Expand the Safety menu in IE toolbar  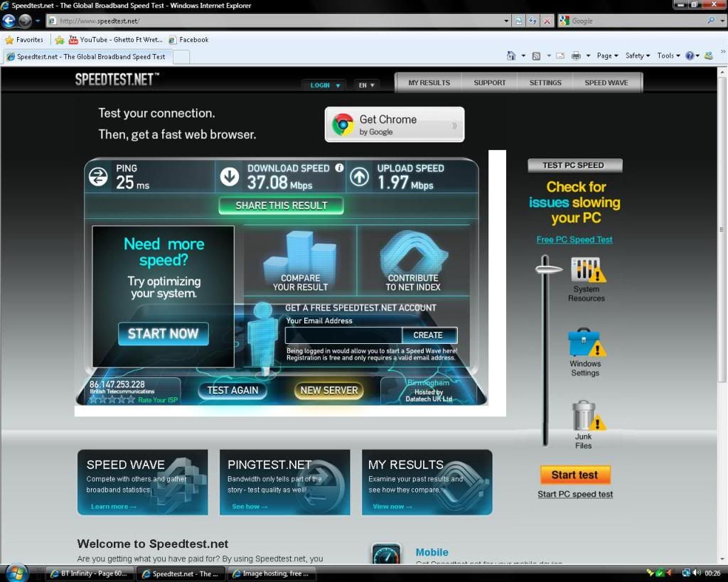638,55
